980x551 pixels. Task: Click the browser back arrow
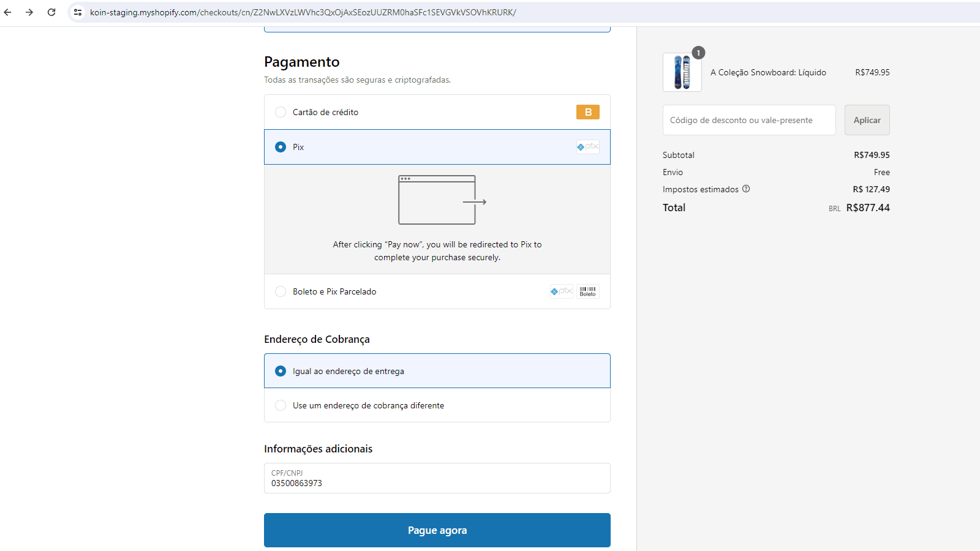coord(8,12)
